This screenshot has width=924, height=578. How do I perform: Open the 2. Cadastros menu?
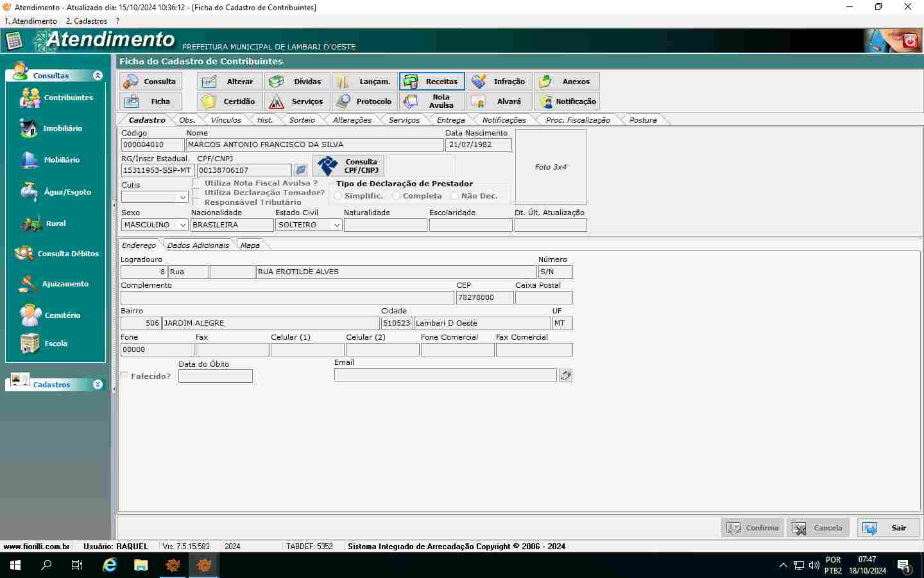tap(87, 21)
